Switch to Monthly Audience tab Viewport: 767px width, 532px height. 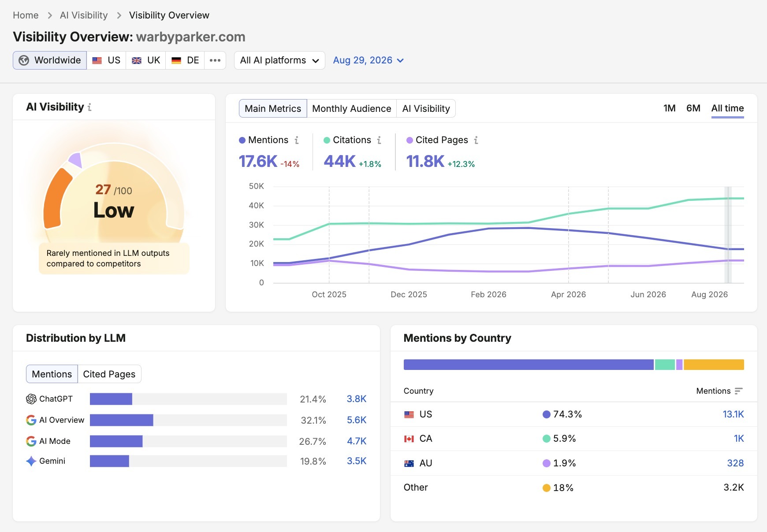(x=352, y=108)
